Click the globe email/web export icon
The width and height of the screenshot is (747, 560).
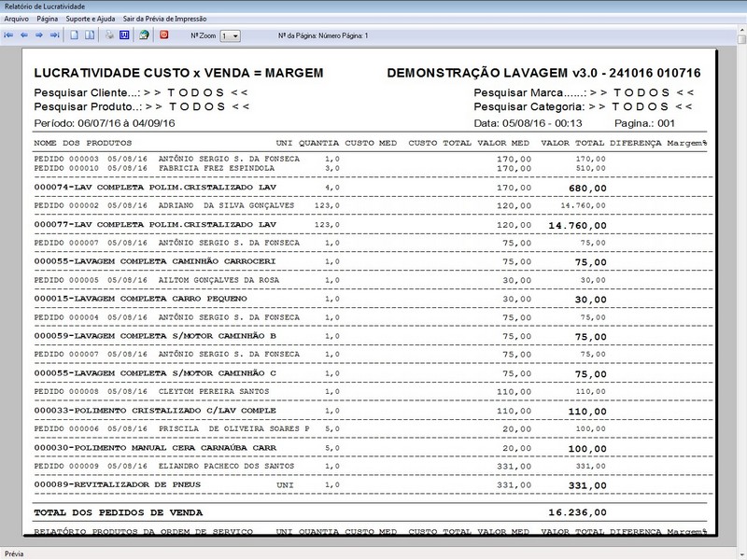(x=144, y=35)
